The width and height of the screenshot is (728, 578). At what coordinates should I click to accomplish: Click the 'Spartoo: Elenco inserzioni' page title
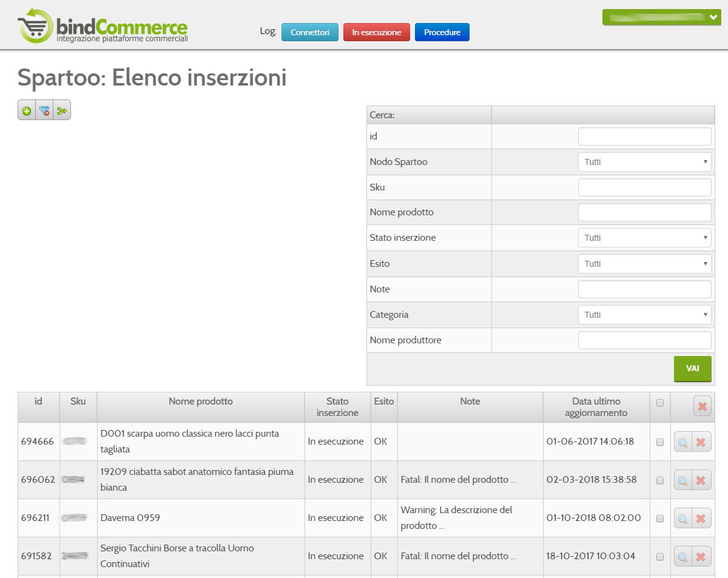(152, 78)
